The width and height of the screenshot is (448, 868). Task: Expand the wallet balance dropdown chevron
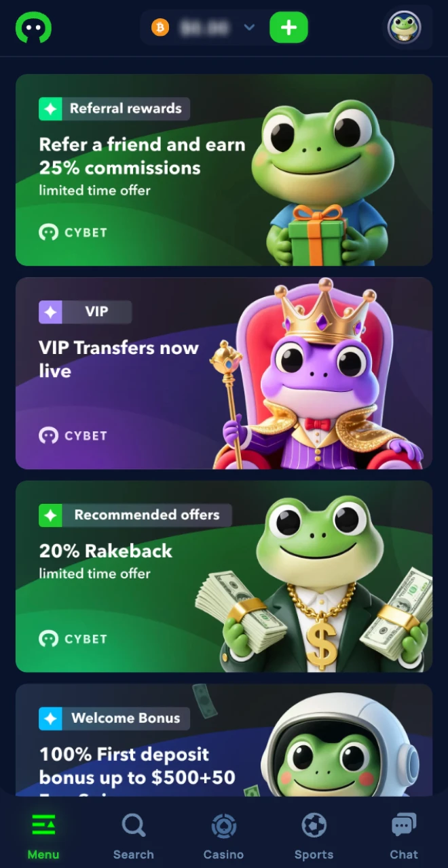(x=249, y=28)
